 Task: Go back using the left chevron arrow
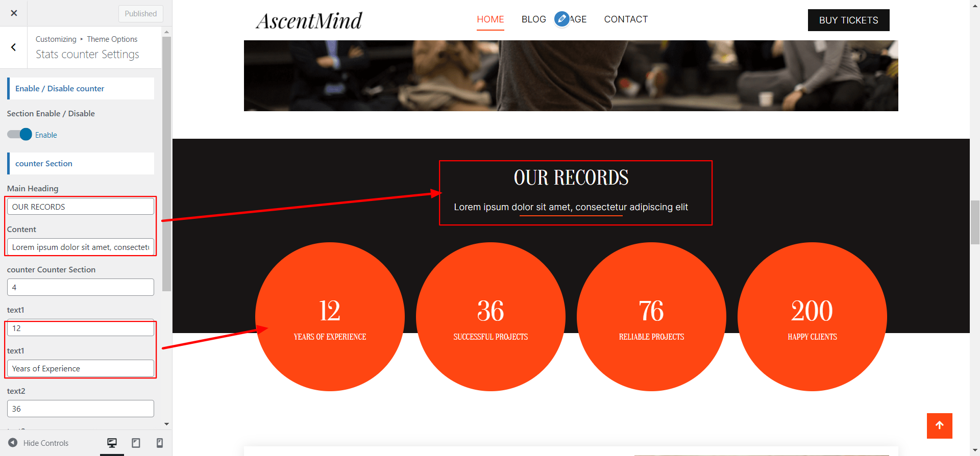click(x=14, y=47)
